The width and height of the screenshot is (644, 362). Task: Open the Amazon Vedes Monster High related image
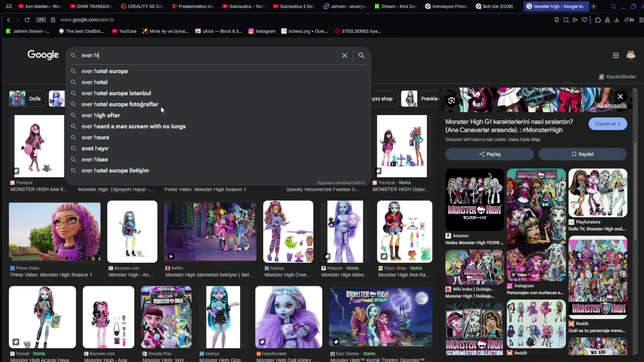pos(474,199)
